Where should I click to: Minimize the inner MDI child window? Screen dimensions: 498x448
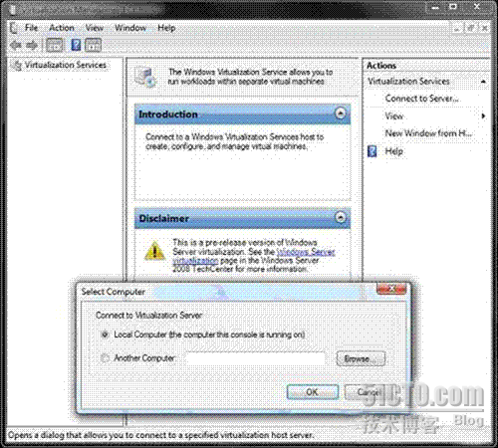[x=458, y=29]
